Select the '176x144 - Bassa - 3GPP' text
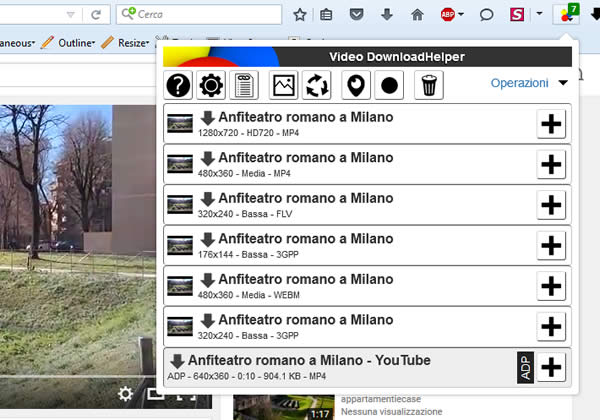This screenshot has width=600, height=420. click(248, 254)
